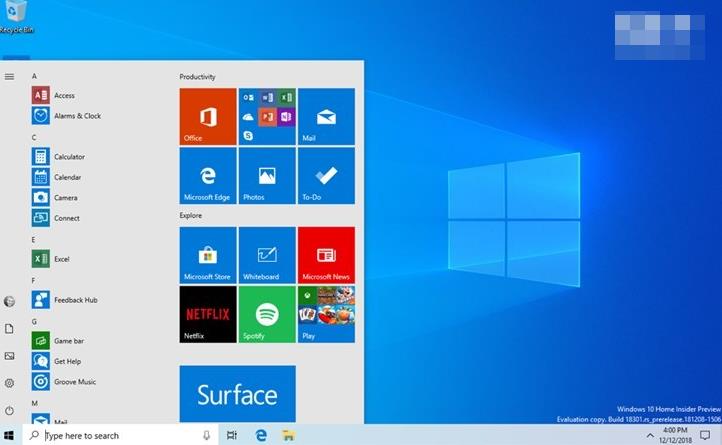Open Documents from the Start sidebar

point(9,328)
